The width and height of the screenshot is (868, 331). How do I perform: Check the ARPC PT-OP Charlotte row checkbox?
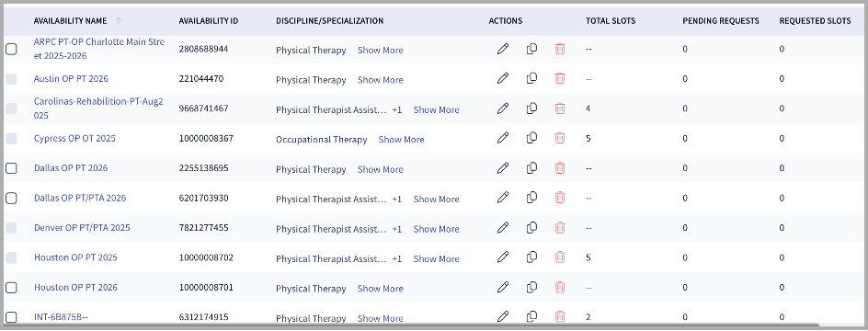11,50
